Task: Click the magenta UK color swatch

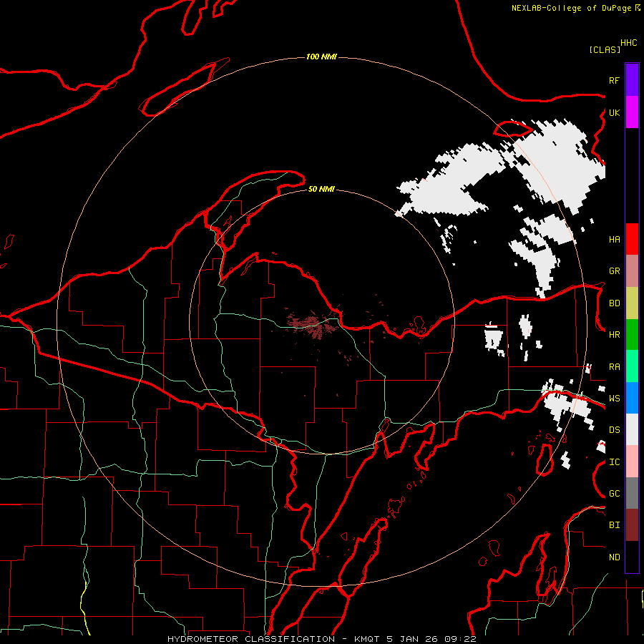Action: tap(632, 112)
